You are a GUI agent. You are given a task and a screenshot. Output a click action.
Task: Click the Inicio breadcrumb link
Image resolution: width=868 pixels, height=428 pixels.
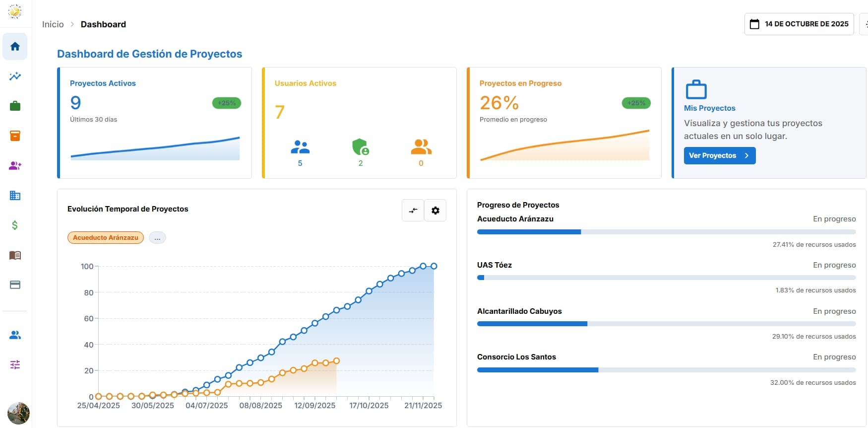pyautogui.click(x=53, y=24)
